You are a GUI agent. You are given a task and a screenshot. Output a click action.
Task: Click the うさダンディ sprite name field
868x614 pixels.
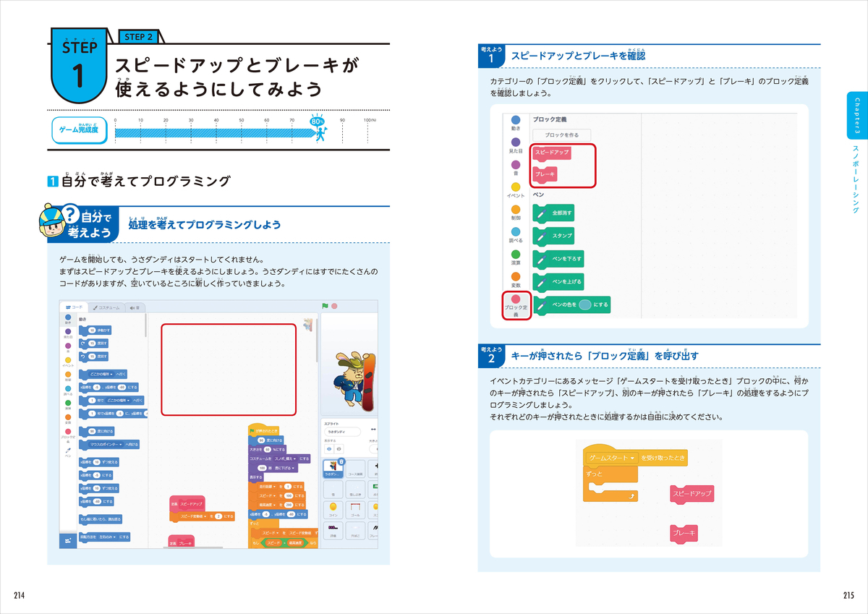pyautogui.click(x=342, y=432)
